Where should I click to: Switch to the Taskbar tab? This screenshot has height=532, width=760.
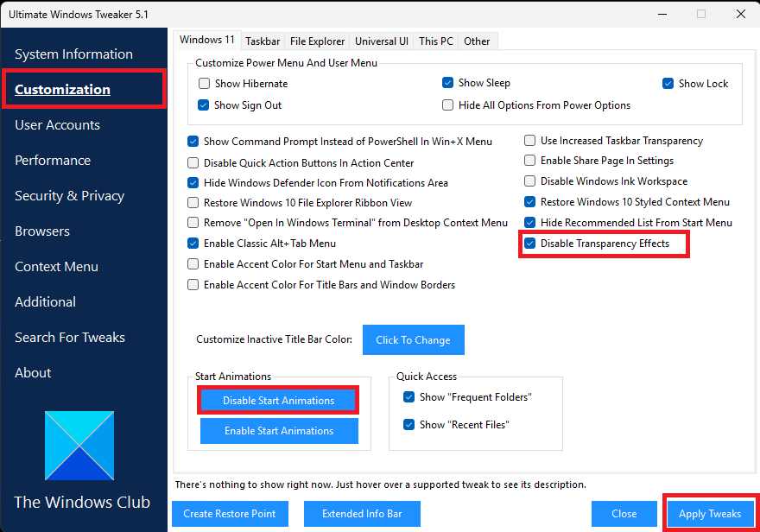pyautogui.click(x=262, y=41)
